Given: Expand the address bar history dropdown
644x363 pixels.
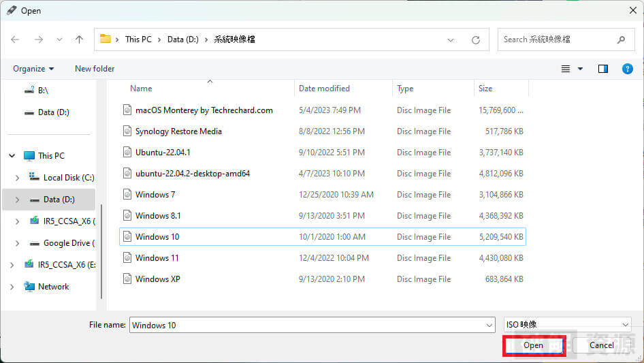Looking at the screenshot, I should [451, 40].
